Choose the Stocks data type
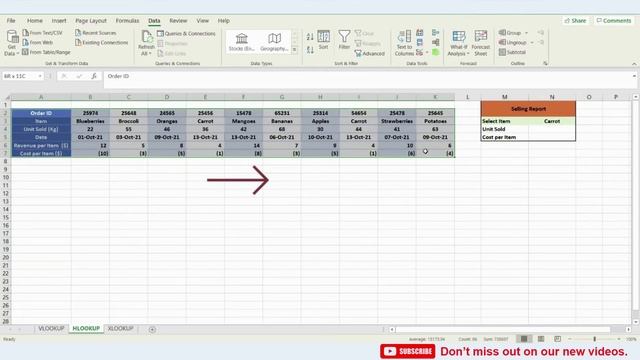640x360 pixels. [242, 42]
